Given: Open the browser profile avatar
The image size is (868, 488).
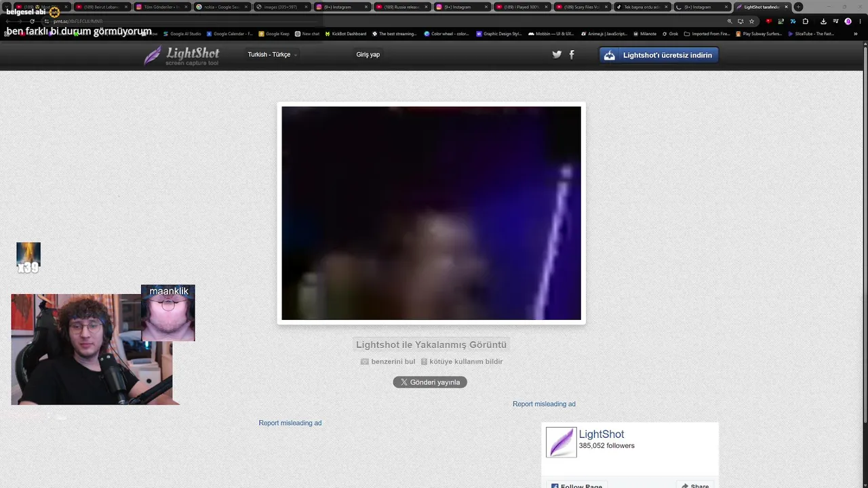Looking at the screenshot, I should tap(848, 21).
